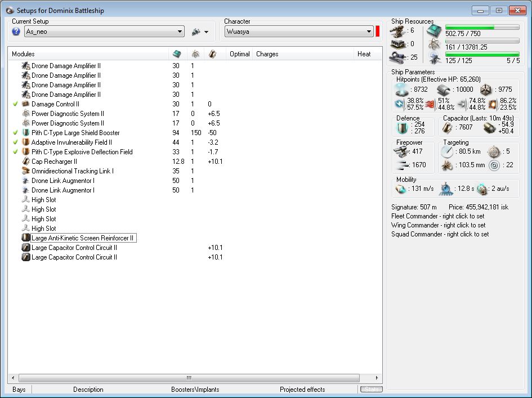
Task: Click the drone bandwidth icon showing 25
Action: (x=397, y=57)
